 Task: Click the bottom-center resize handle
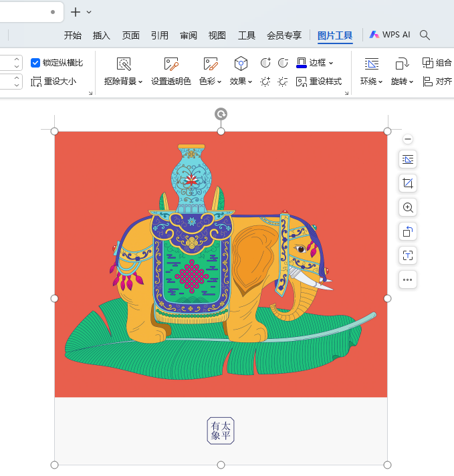[221, 465]
